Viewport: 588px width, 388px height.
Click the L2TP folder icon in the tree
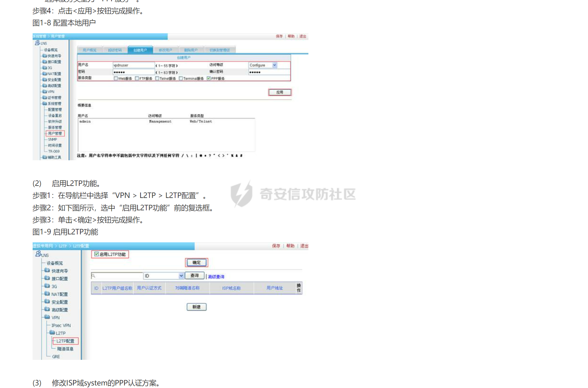click(52, 333)
